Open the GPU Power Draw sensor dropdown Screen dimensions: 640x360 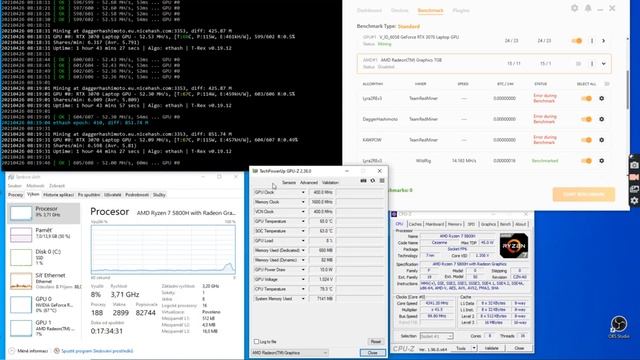click(303, 270)
